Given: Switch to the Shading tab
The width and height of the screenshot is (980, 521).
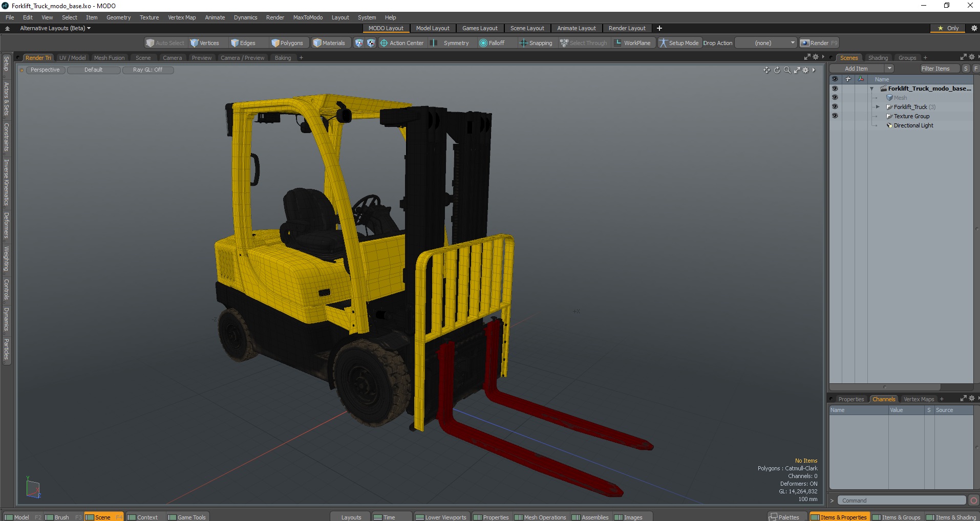Looking at the screenshot, I should tap(878, 58).
